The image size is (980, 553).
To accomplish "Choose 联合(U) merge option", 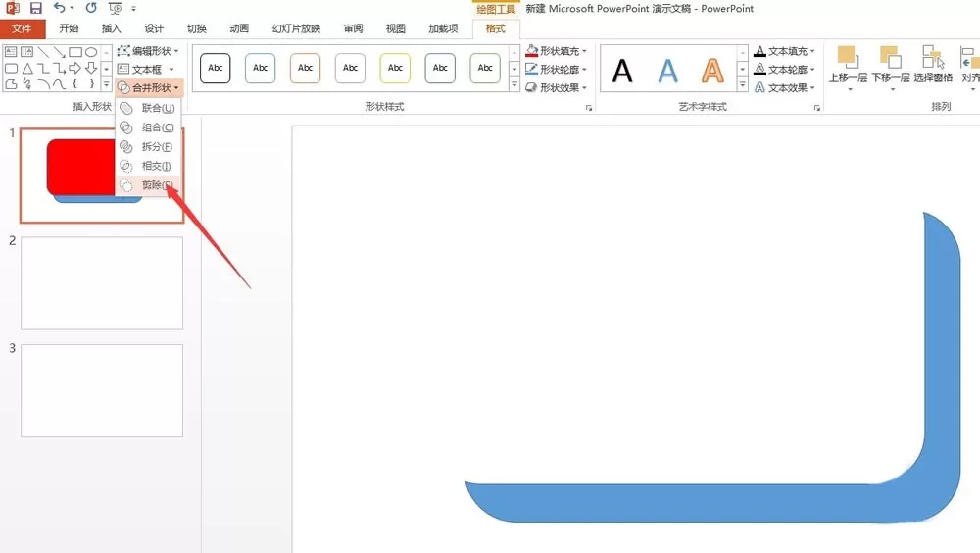I will (148, 108).
